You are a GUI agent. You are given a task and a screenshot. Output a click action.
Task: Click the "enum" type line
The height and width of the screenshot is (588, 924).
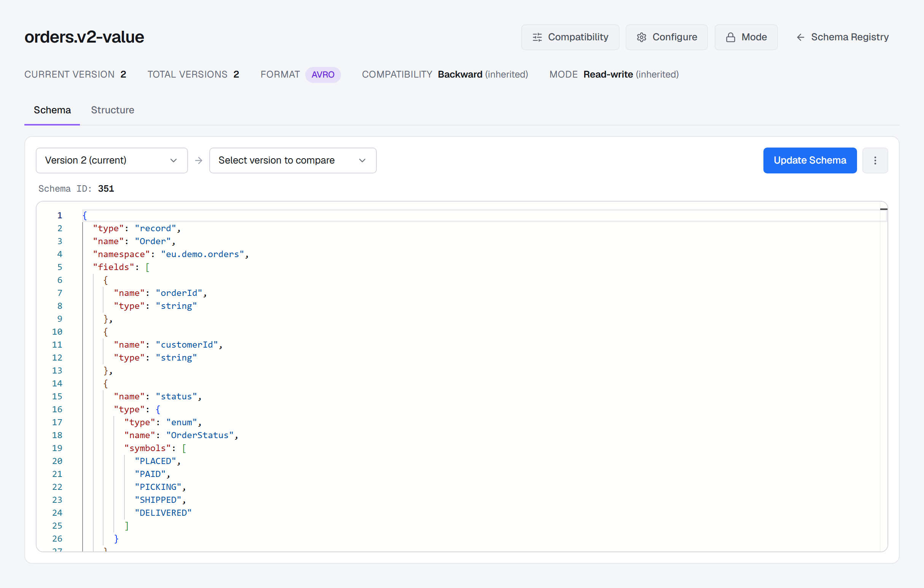click(x=163, y=422)
